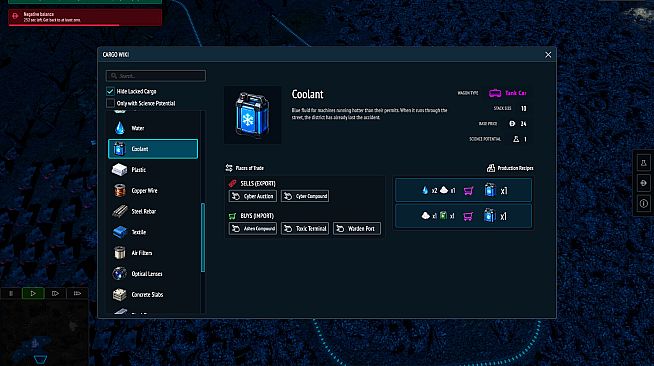
Task: Click the Cyber Auction export button
Action: [253, 196]
